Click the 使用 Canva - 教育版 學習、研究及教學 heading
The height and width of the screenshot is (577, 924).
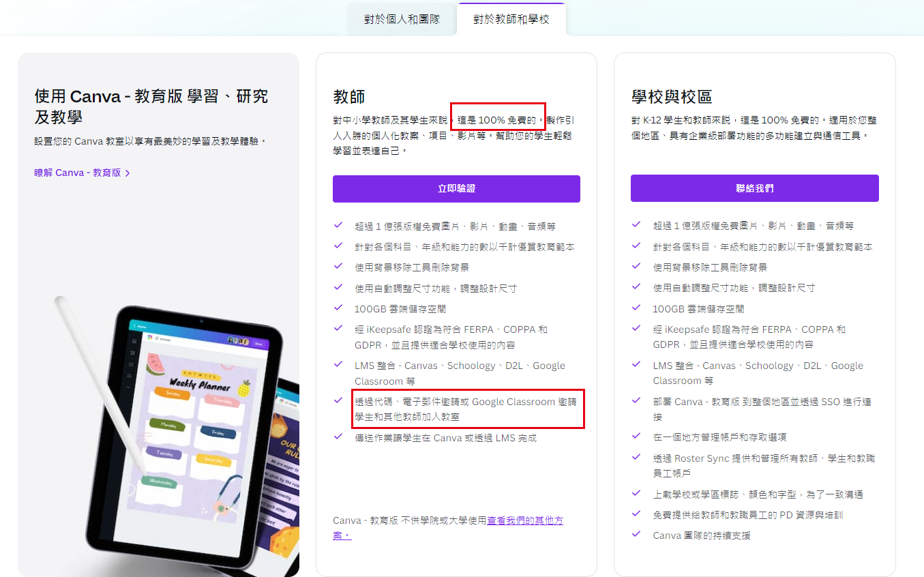151,106
